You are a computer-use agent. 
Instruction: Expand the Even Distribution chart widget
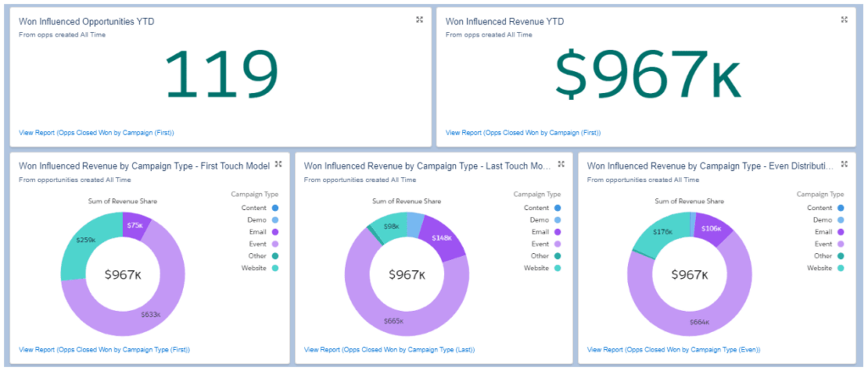tap(844, 163)
